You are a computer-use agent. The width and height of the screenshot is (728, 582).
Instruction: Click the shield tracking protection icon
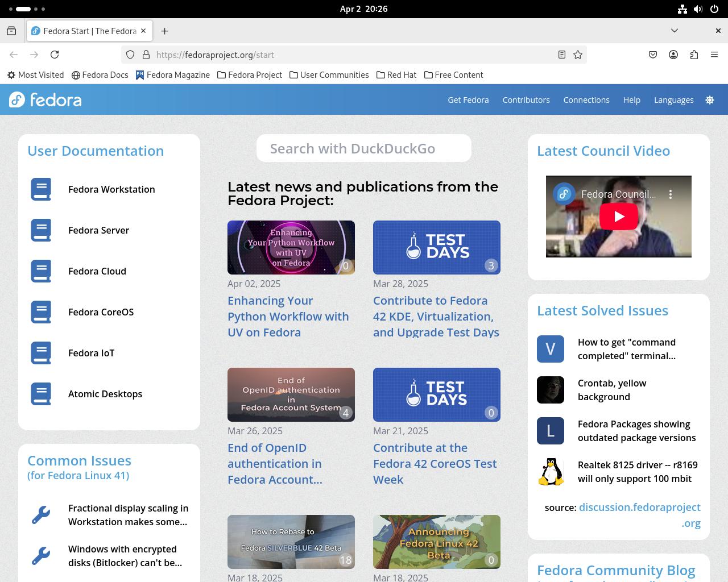(130, 55)
